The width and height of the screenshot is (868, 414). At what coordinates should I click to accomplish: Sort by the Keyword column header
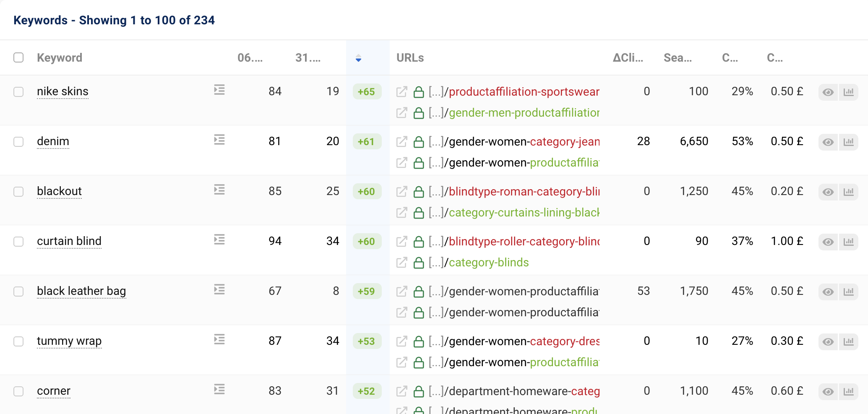tap(60, 58)
